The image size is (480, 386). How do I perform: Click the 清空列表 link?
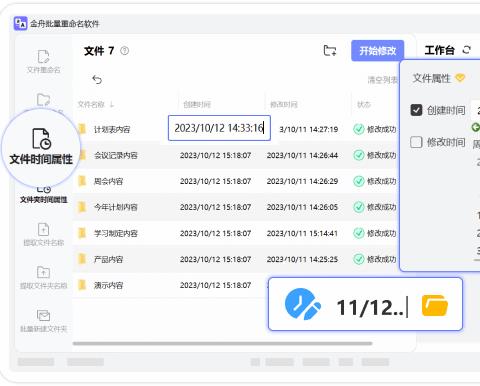pyautogui.click(x=383, y=80)
